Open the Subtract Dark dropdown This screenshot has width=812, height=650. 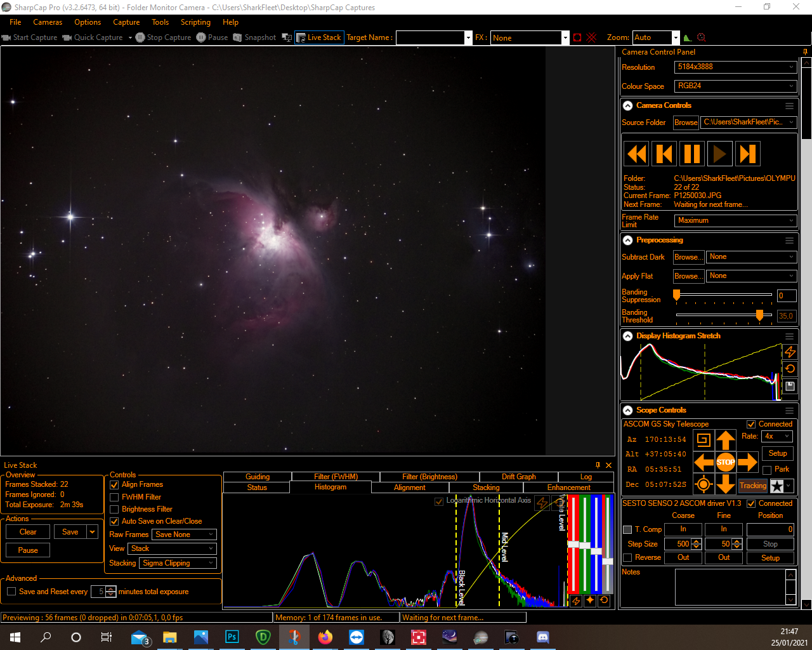tap(752, 257)
